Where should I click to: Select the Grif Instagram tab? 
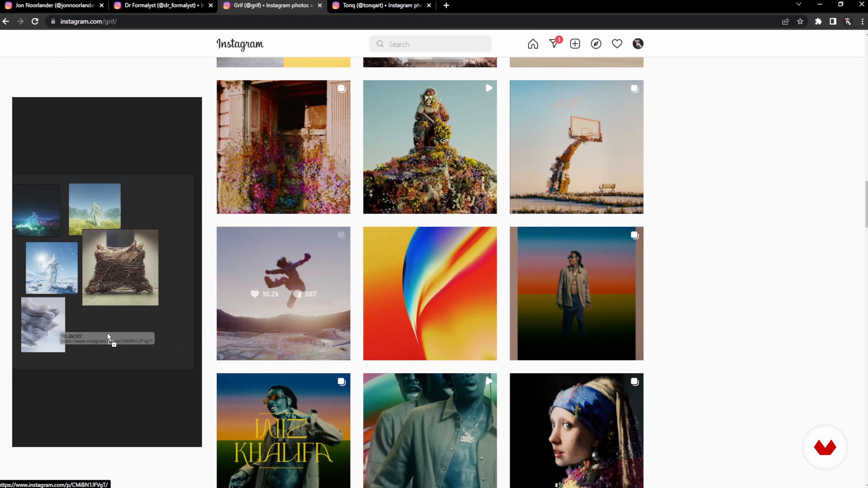pyautogui.click(x=273, y=5)
